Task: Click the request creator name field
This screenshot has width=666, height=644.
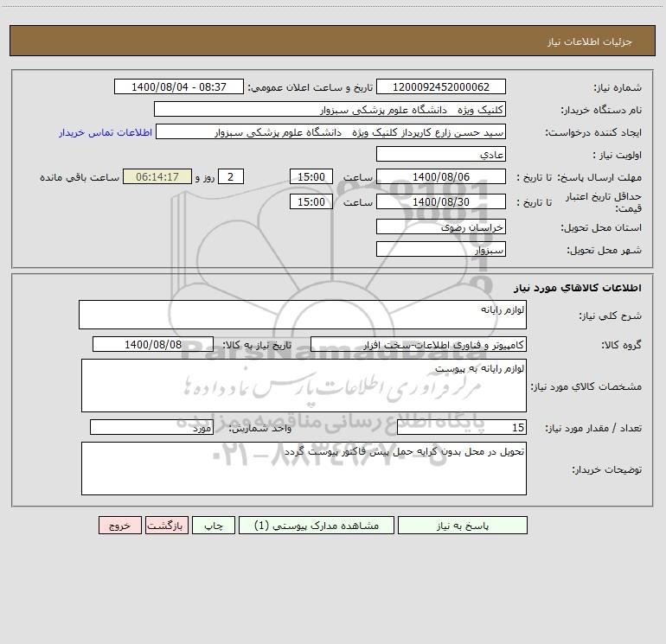Action: pyautogui.click(x=331, y=131)
